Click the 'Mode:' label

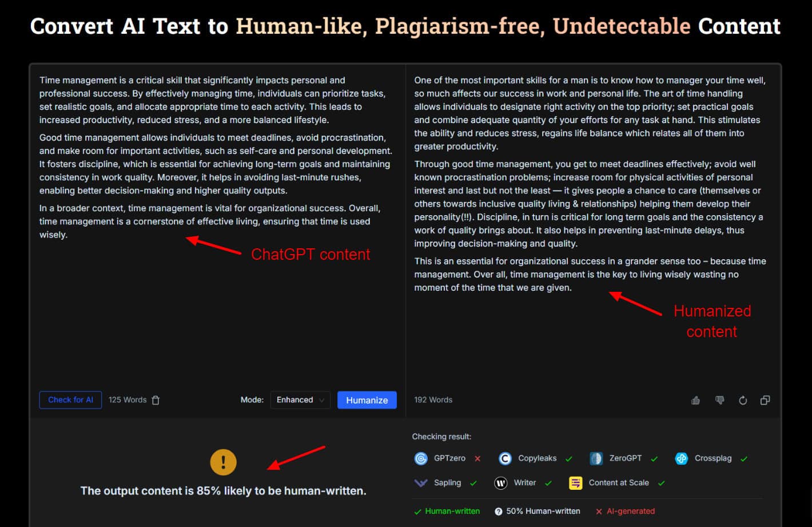point(252,400)
